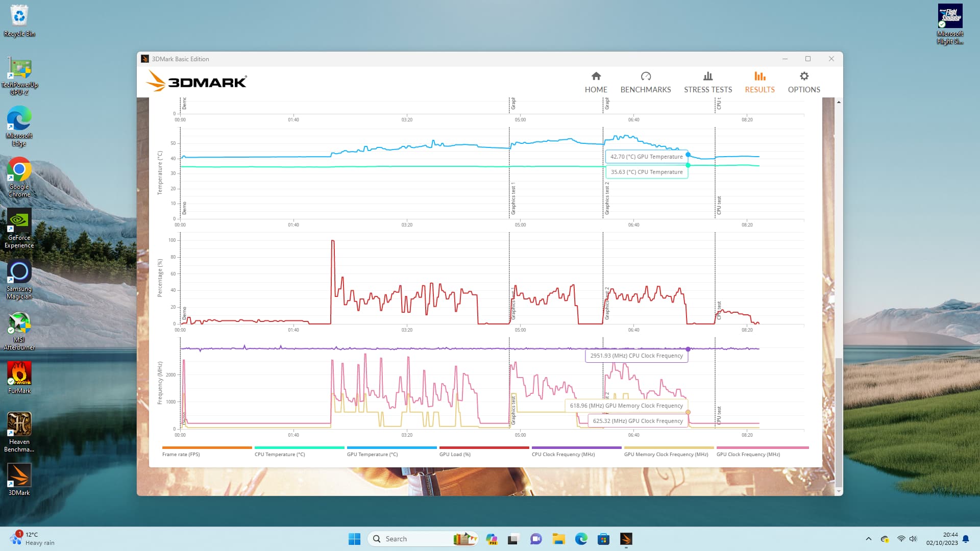This screenshot has height=551, width=980.
Task: Toggle GPU Clock Frequency legend series
Action: (748, 454)
